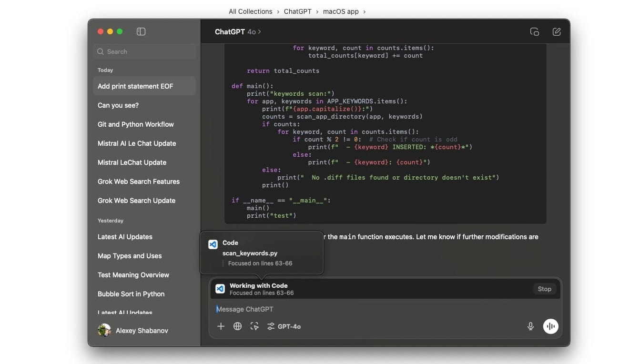This screenshot has height=364, width=639.
Task: Click the plus attach icon
Action: [221, 326]
